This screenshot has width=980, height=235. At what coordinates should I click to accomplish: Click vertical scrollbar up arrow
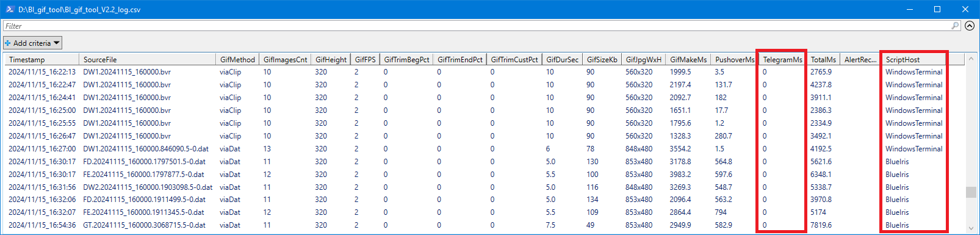971,59
